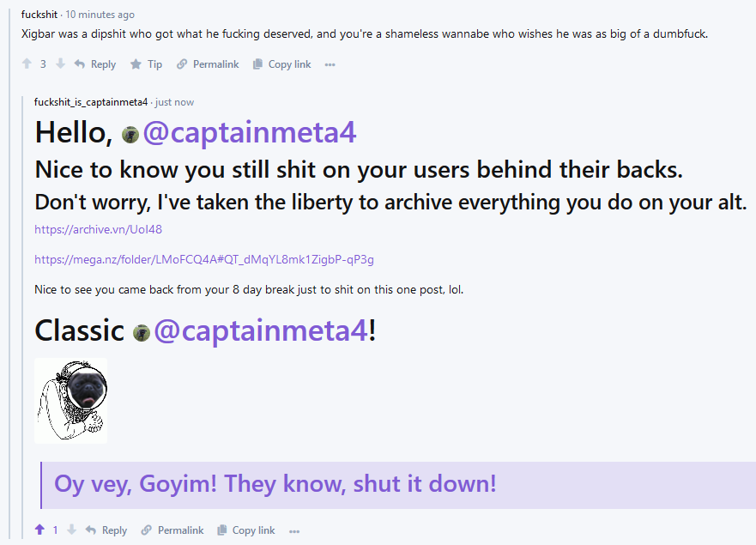Open the three-dot more options menu on the first comment
This screenshot has height=545, width=756.
coord(330,64)
